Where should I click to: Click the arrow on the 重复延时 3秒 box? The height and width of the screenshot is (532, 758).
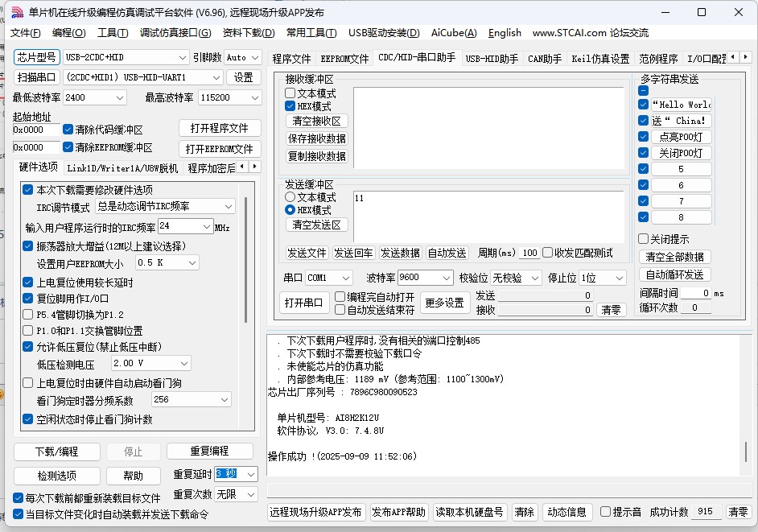250,474
